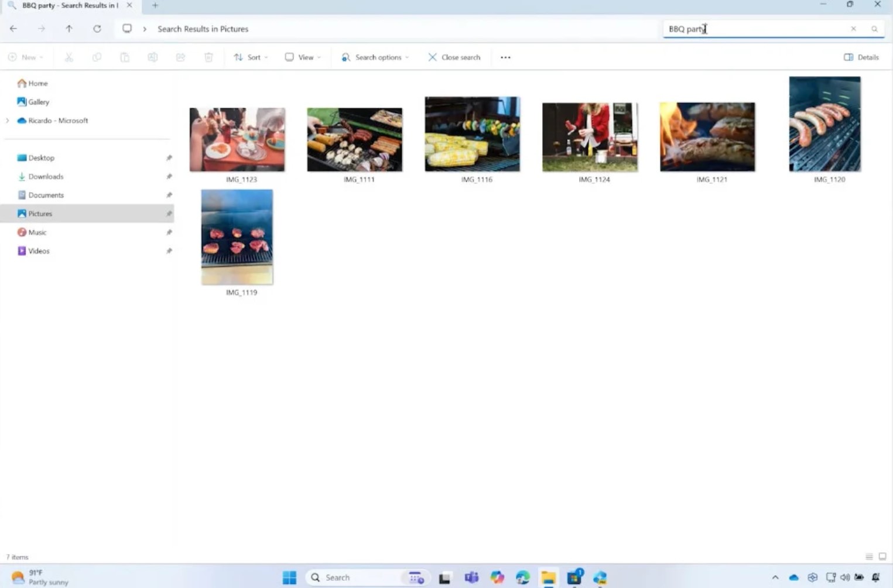Viewport: 893px width, 588px height.
Task: Switch to details list view in status bar
Action: [x=869, y=556]
